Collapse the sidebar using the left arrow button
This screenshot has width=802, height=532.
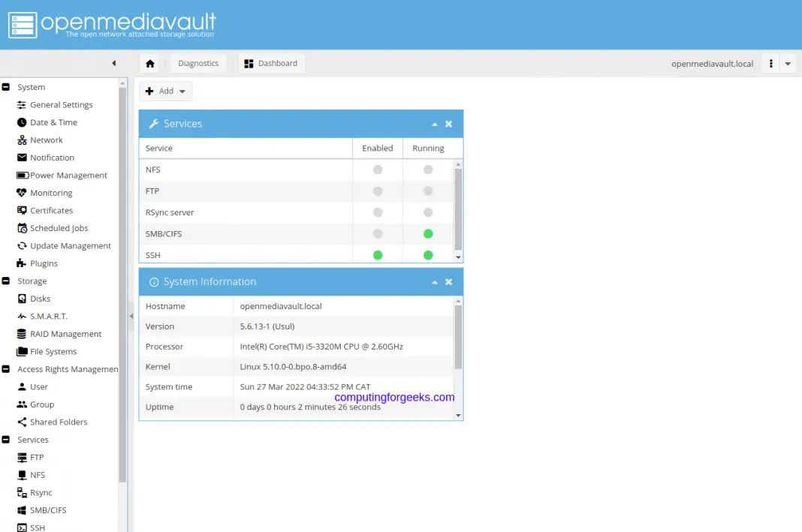[x=114, y=63]
